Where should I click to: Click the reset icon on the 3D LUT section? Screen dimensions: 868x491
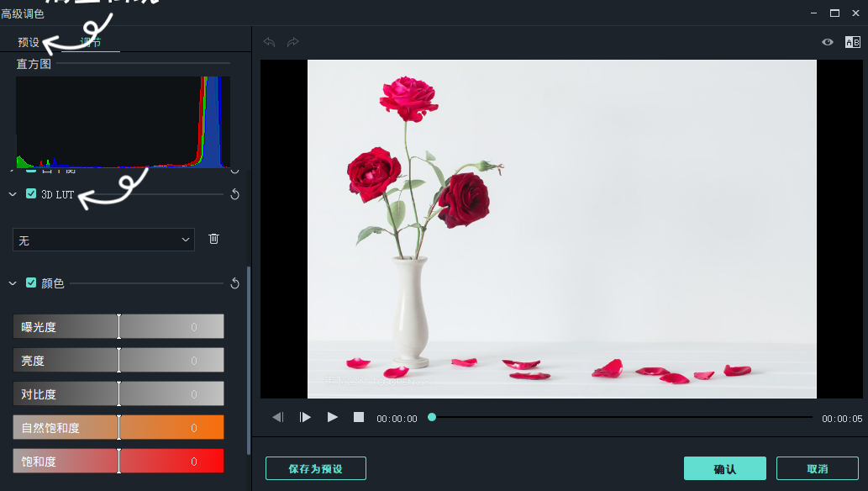tap(235, 193)
